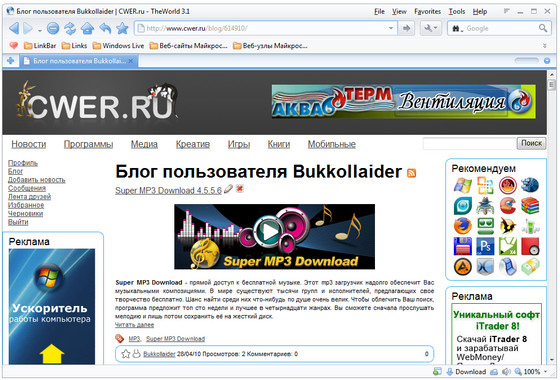Open the wrench tools dropdown button
Screen dimensions: 560x380
click(431, 28)
